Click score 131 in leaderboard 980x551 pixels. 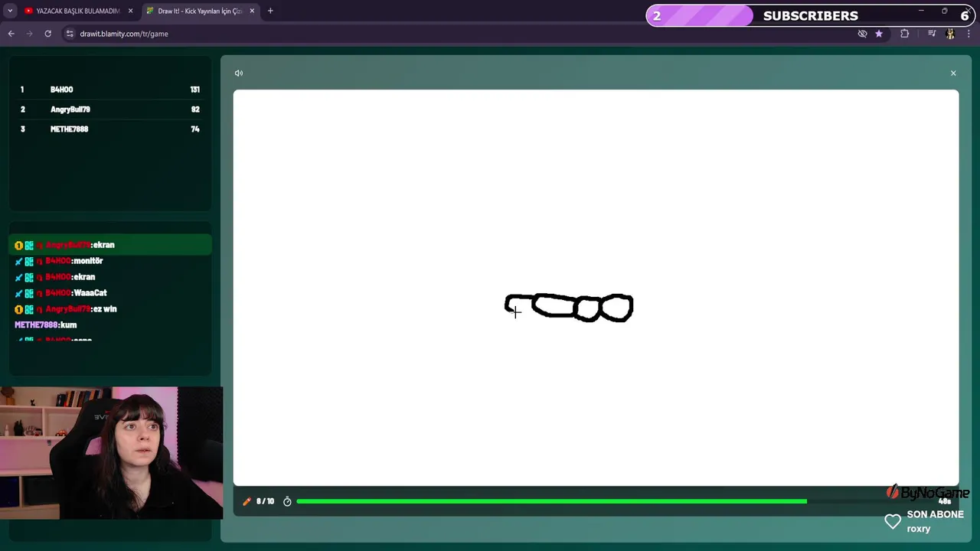click(194, 90)
